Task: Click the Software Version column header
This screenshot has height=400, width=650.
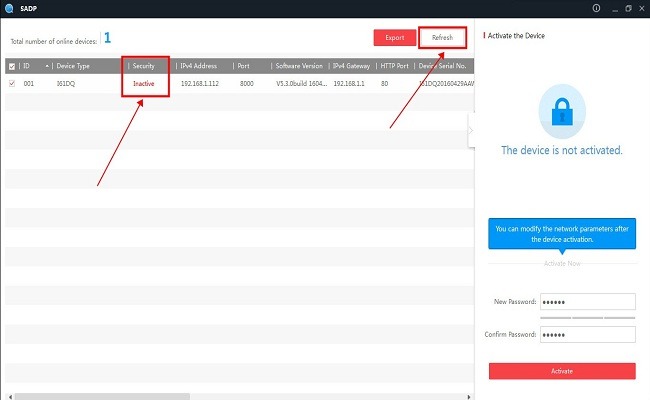Action: [x=300, y=66]
